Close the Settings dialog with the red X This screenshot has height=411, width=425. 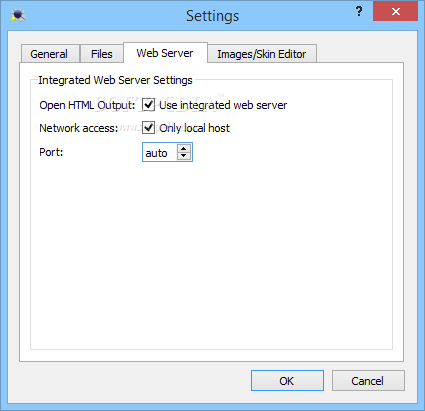tap(395, 11)
